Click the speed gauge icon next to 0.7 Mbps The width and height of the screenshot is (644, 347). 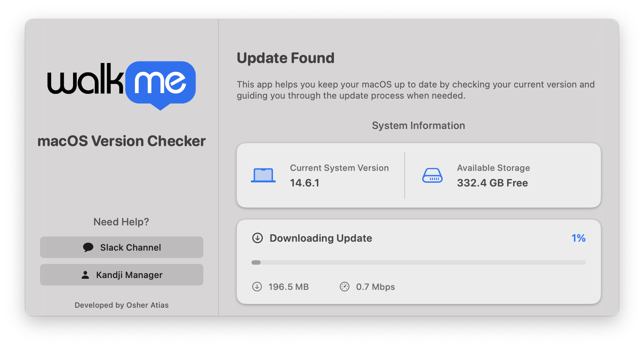(345, 287)
